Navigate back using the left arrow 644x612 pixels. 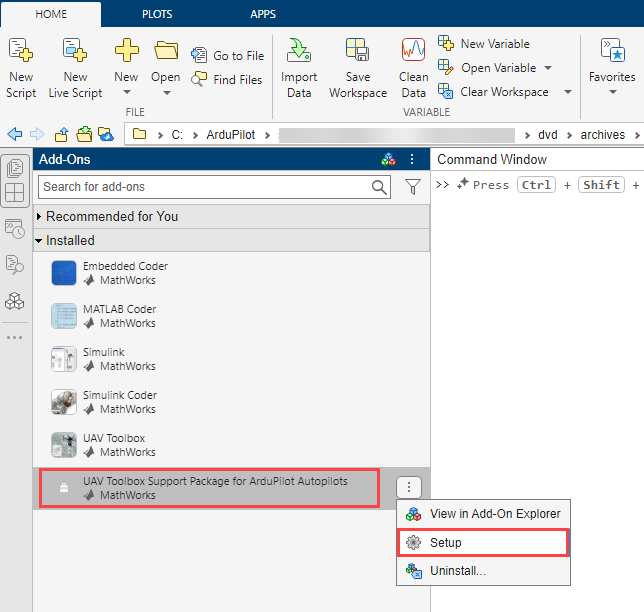(x=14, y=134)
